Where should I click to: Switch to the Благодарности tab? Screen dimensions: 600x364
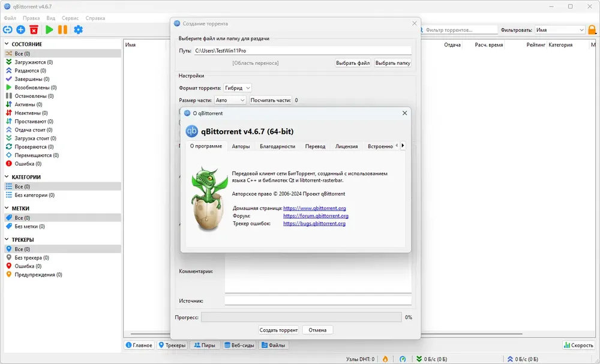click(277, 146)
